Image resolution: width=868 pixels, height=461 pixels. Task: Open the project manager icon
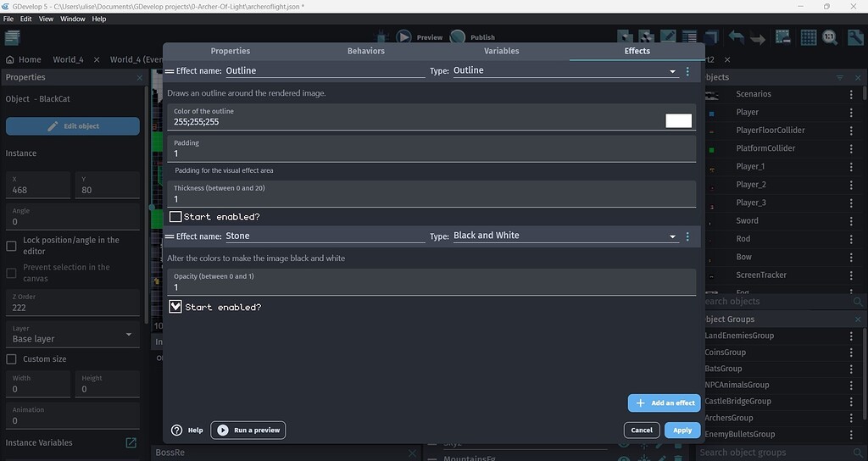12,37
